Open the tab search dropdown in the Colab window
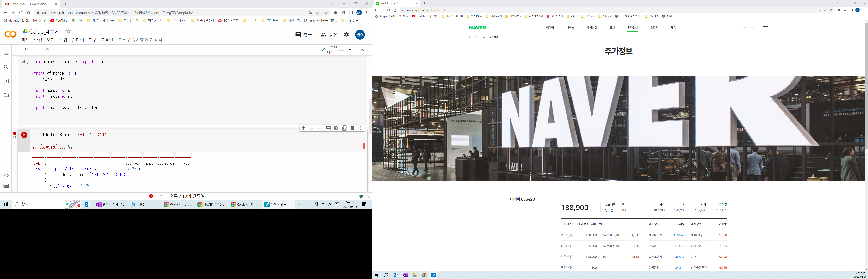Image resolution: width=868 pixels, height=279 pixels. [333, 4]
